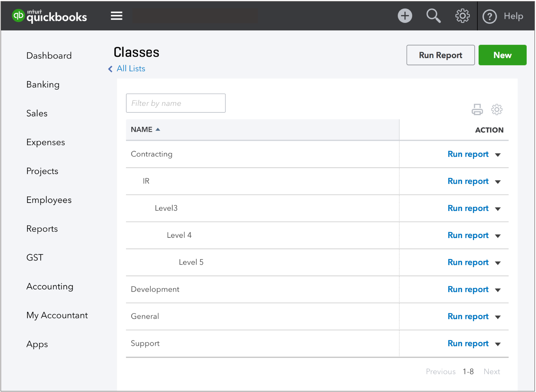The width and height of the screenshot is (536, 392).
Task: Switch to the Reports section
Action: [42, 229]
